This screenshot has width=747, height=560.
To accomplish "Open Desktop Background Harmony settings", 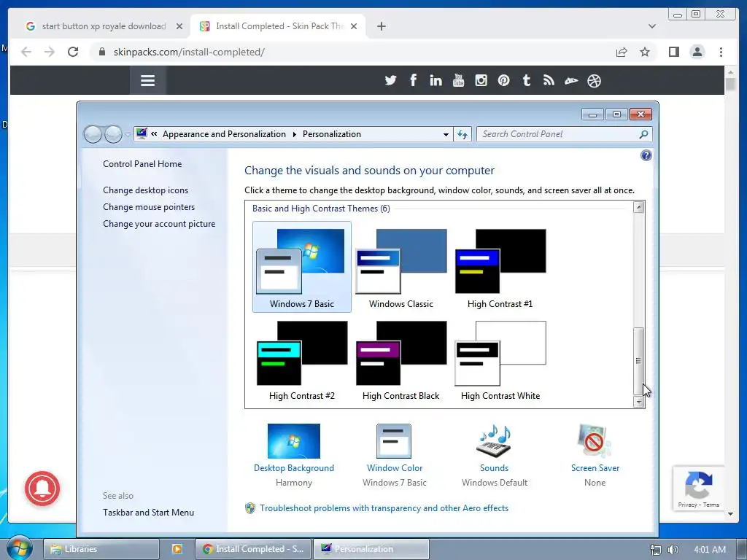I will (x=294, y=456).
